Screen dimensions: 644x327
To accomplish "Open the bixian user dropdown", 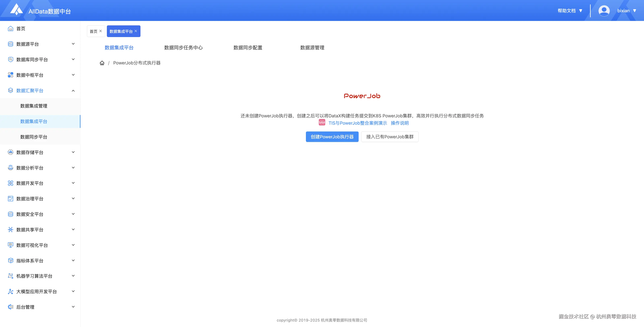I will pos(626,11).
